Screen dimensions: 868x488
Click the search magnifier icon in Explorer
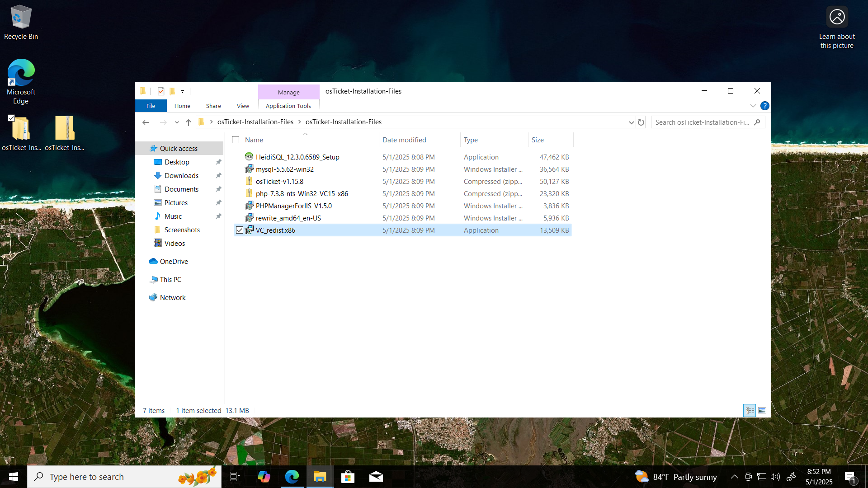[757, 122]
